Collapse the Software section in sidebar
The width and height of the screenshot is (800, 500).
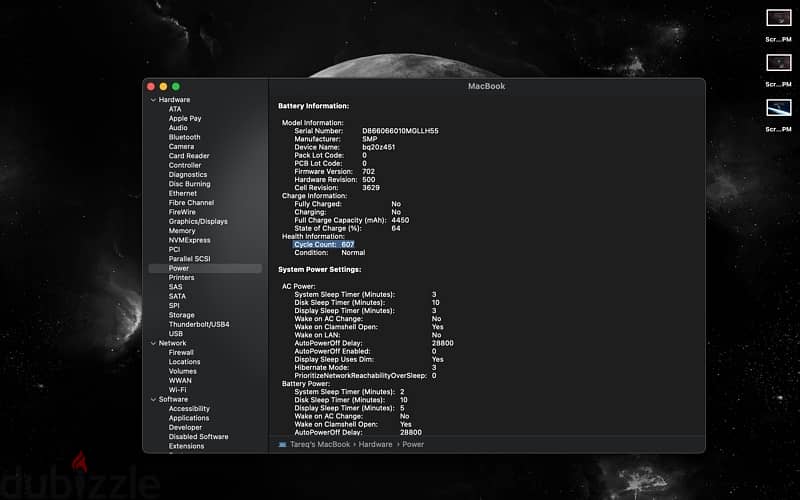[x=153, y=399]
